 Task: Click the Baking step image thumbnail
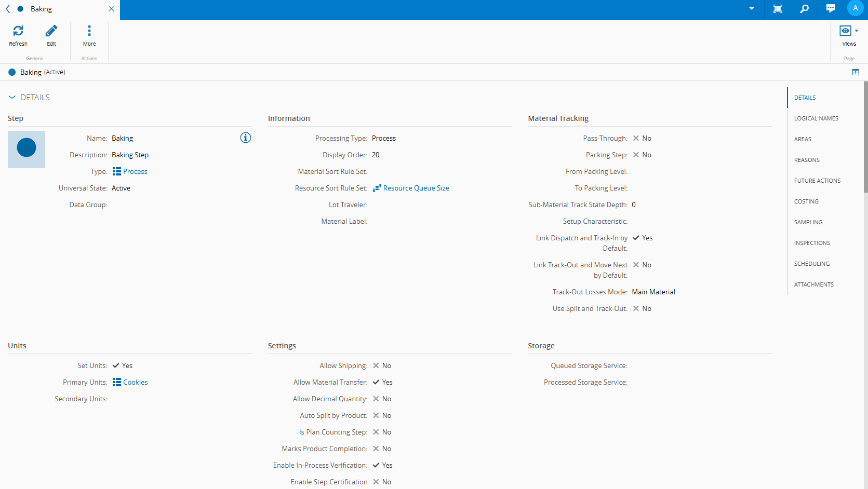point(26,150)
